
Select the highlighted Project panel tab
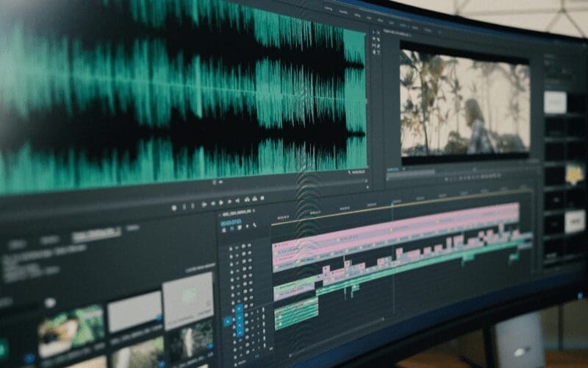[x=97, y=236]
